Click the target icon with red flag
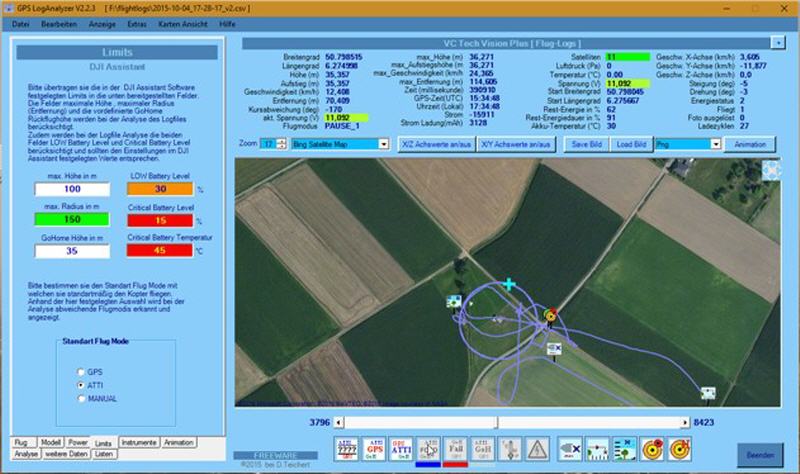 [652, 450]
